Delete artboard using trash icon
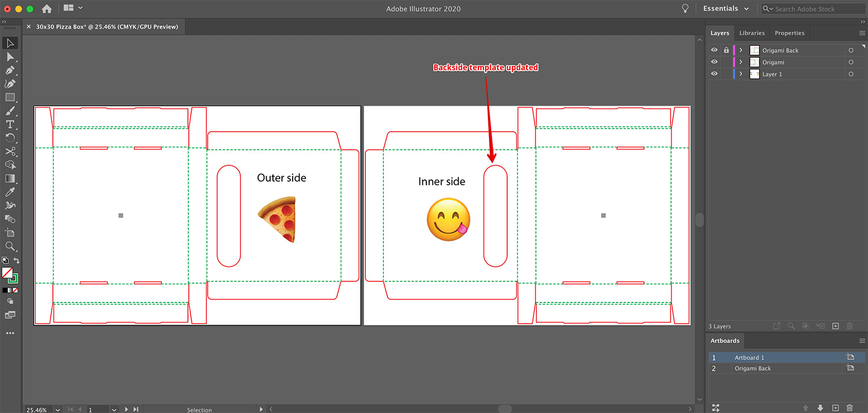This screenshot has width=868, height=413. click(849, 407)
